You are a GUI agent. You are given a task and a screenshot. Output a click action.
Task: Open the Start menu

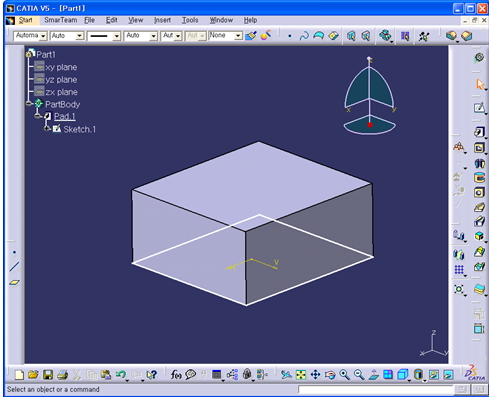pyautogui.click(x=25, y=20)
